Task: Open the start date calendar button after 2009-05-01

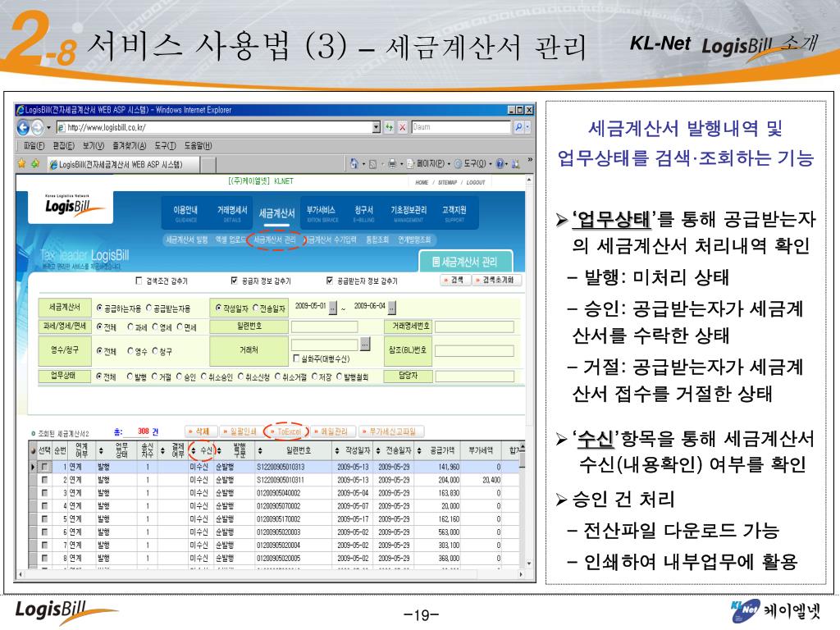Action: [x=333, y=308]
